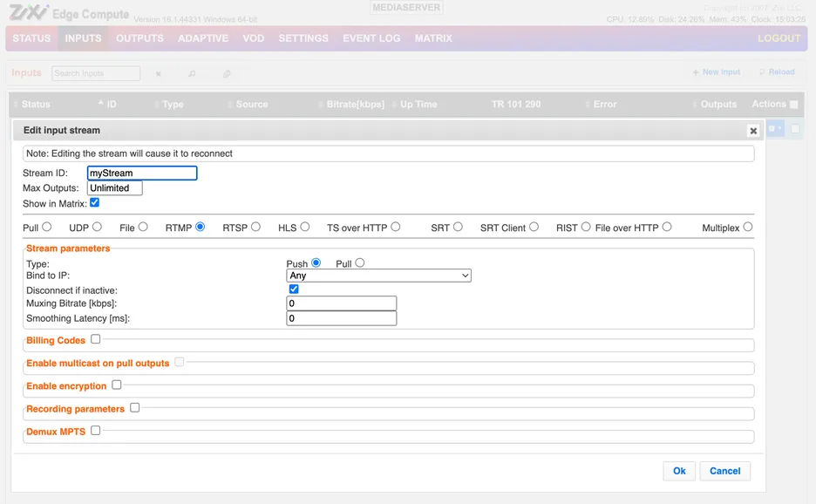
Task: Sort the table by ID column
Action: tap(112, 104)
